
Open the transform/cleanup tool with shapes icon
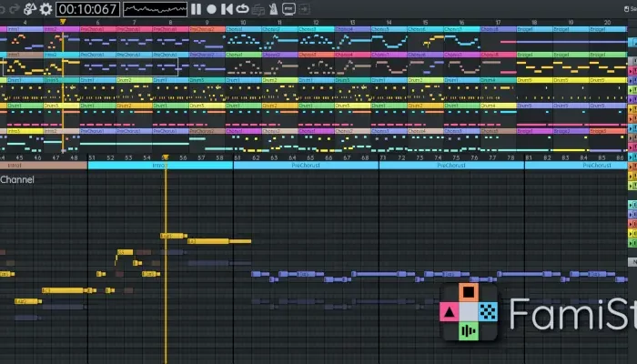(x=30, y=9)
